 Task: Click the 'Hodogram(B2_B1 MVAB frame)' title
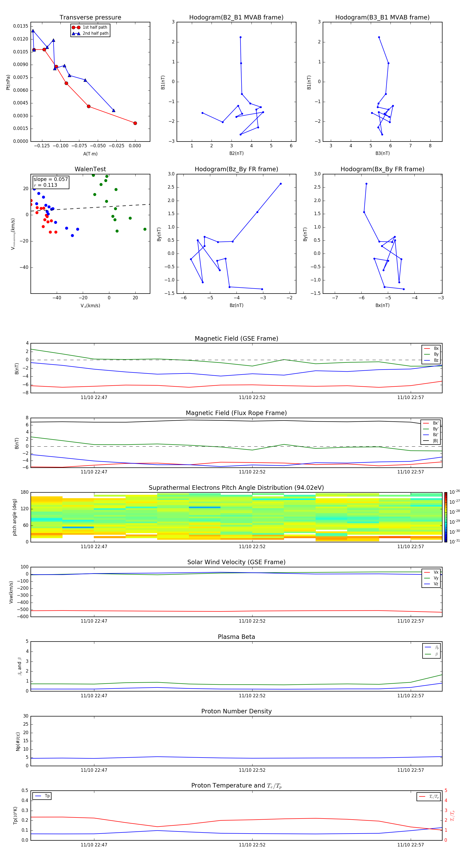236,18
